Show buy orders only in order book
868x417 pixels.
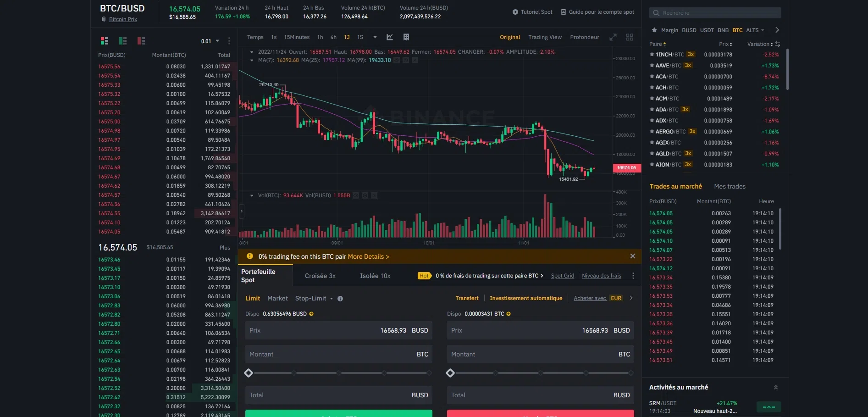(x=122, y=41)
